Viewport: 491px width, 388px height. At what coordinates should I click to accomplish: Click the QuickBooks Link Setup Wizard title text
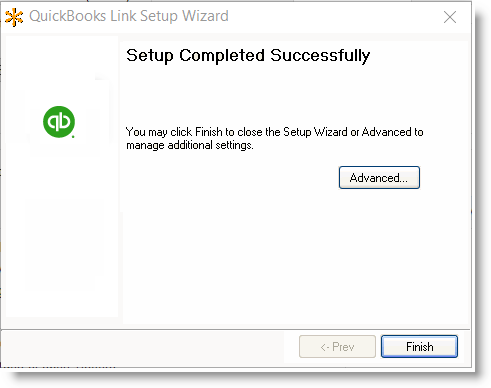[x=129, y=16]
